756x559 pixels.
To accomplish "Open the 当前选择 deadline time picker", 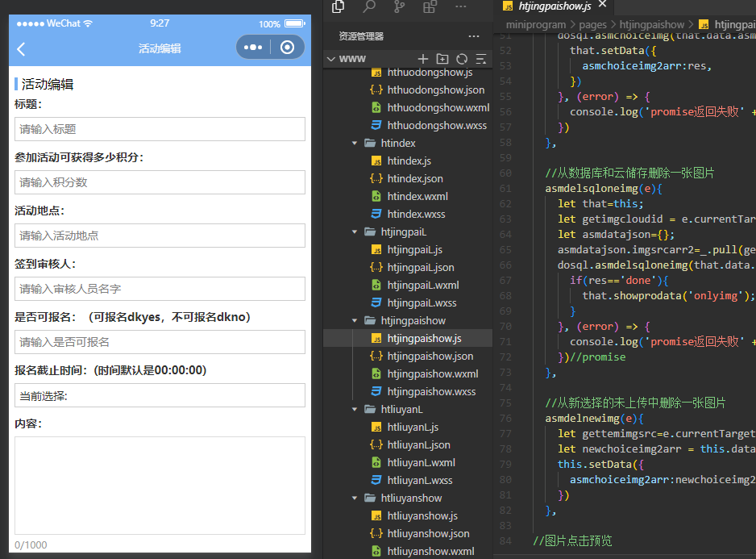I will pyautogui.click(x=160, y=395).
